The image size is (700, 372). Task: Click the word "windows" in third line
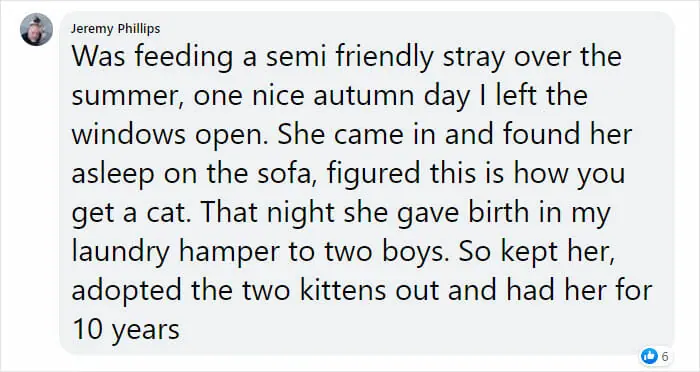[x=129, y=135]
